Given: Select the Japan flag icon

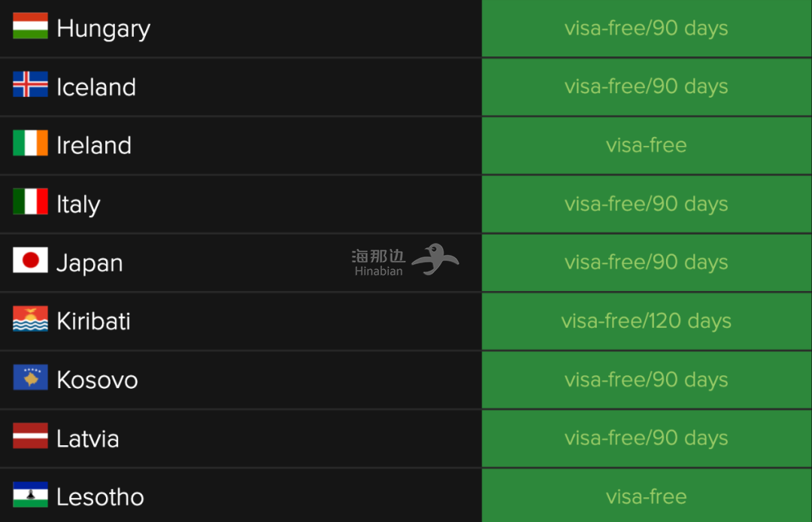Looking at the screenshot, I should click(31, 260).
